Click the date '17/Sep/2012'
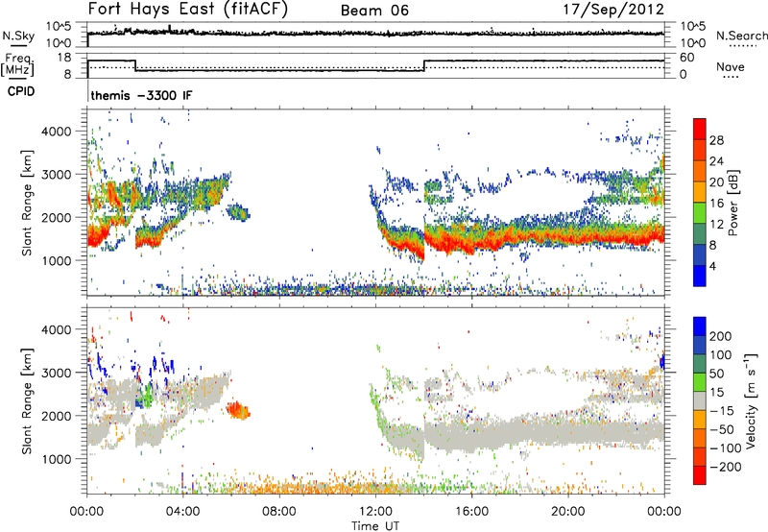The height and width of the screenshot is (532, 768). click(x=613, y=10)
